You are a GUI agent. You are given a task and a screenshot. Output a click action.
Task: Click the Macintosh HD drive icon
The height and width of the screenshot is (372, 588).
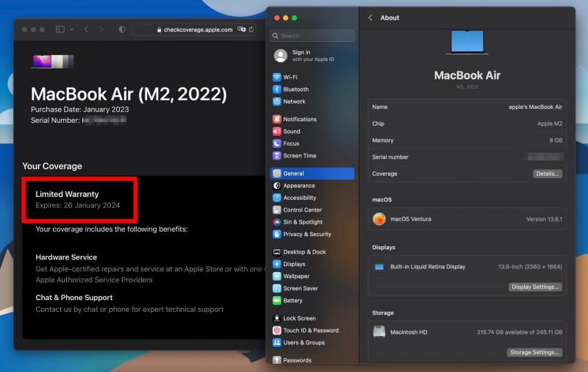[x=379, y=332]
